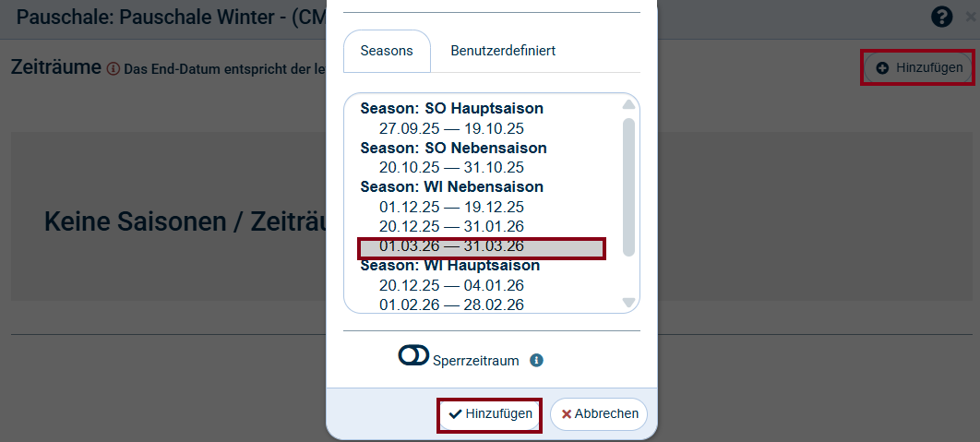Pick period 20.12.25 — 31.01.26
The height and width of the screenshot is (442, 980).
point(451,226)
